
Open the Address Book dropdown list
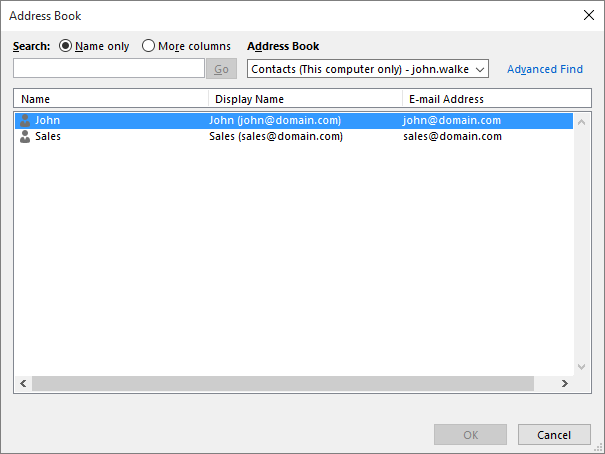click(x=478, y=69)
